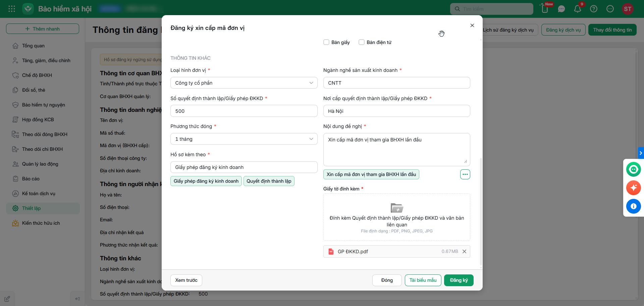The image size is (644, 306).
Task: Open the Kế toán dịch vụ menu item
Action: [43, 193]
